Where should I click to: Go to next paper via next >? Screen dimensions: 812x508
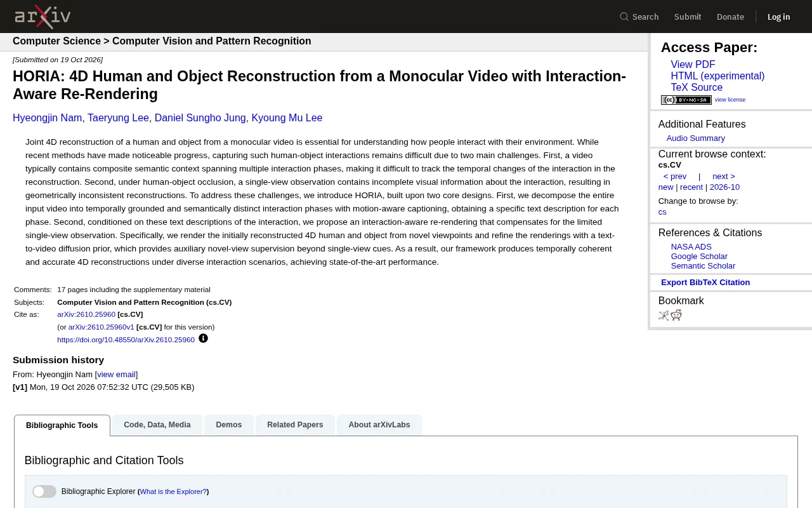pyautogui.click(x=724, y=177)
